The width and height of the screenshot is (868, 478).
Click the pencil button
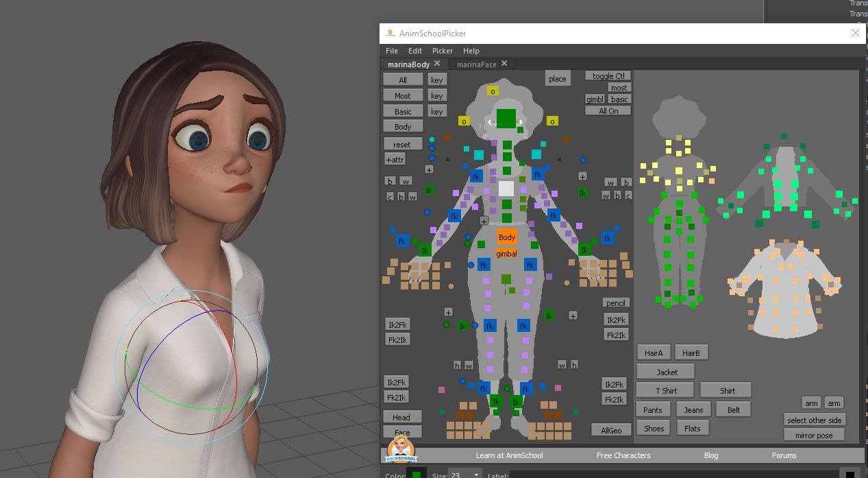coord(615,302)
